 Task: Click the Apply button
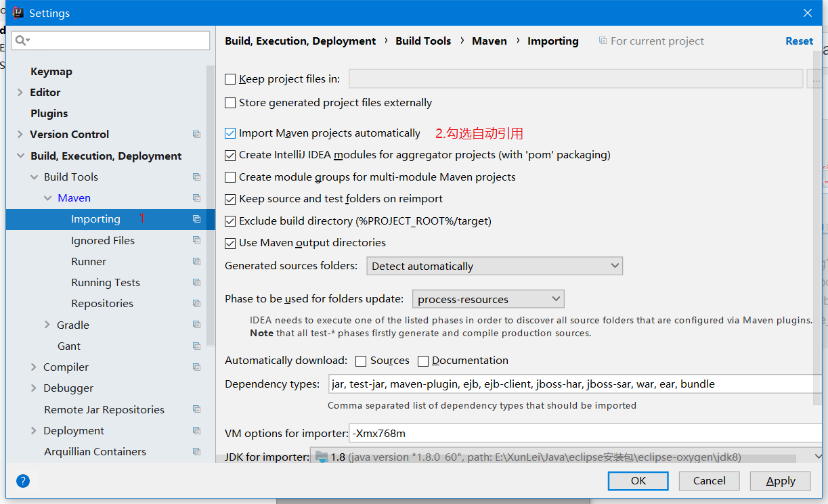(x=781, y=481)
